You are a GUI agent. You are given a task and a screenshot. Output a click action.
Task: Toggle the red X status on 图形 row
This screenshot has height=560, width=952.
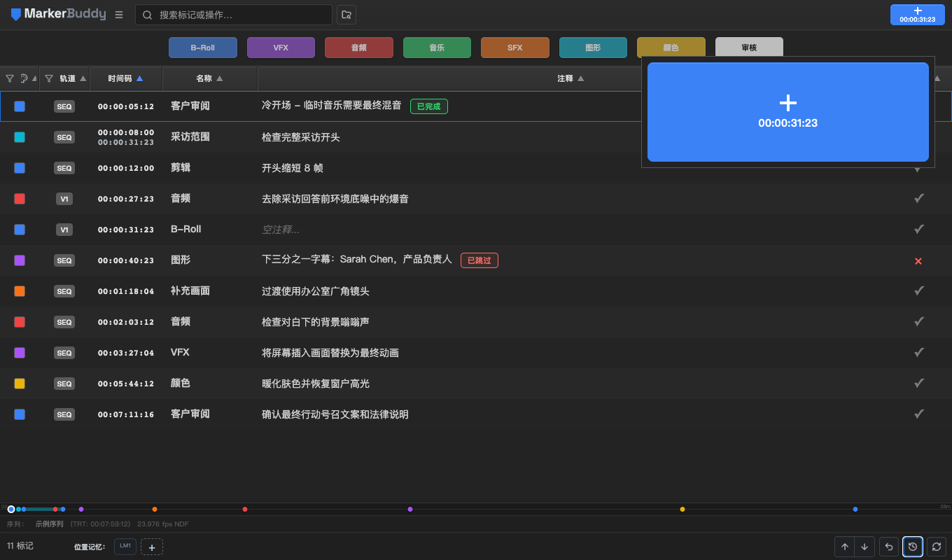918,261
